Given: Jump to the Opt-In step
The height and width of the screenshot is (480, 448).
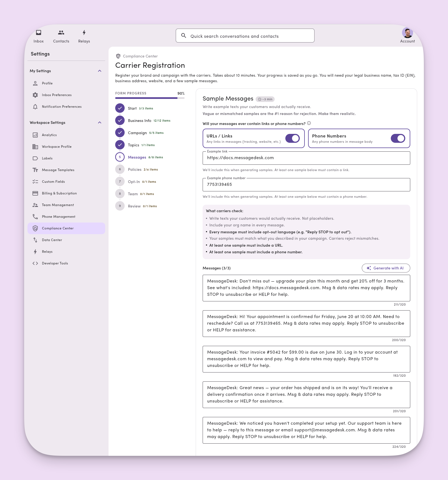Looking at the screenshot, I should point(136,182).
